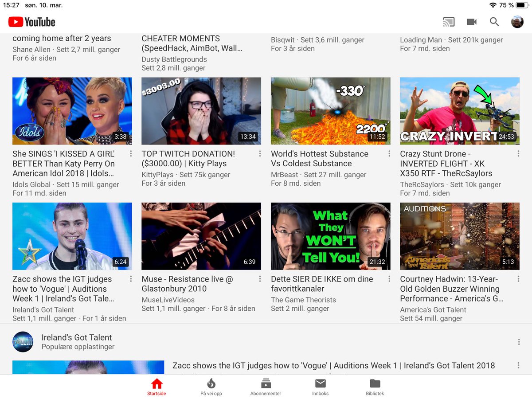532x399 pixels.
Task: Open options for Crazy Stunt Drone video
Action: pyautogui.click(x=518, y=154)
